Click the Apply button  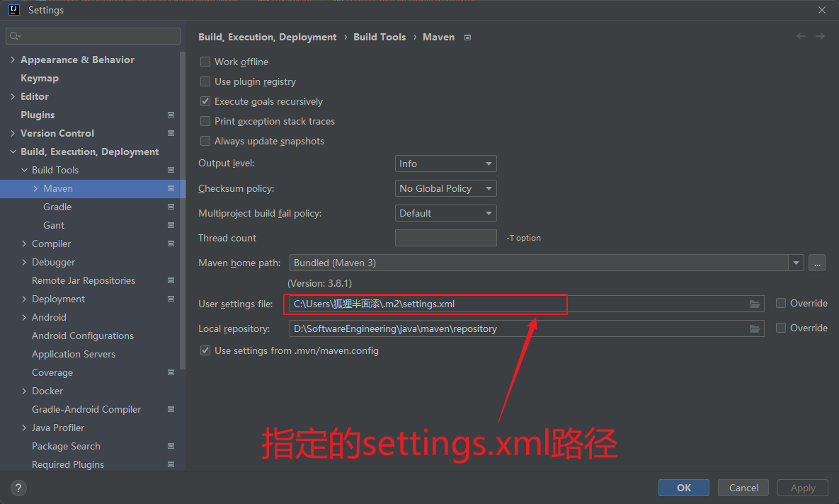pyautogui.click(x=802, y=487)
